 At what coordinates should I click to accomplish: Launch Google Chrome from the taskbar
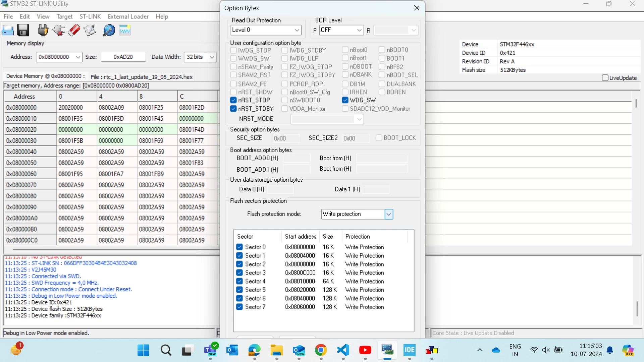pos(321,350)
